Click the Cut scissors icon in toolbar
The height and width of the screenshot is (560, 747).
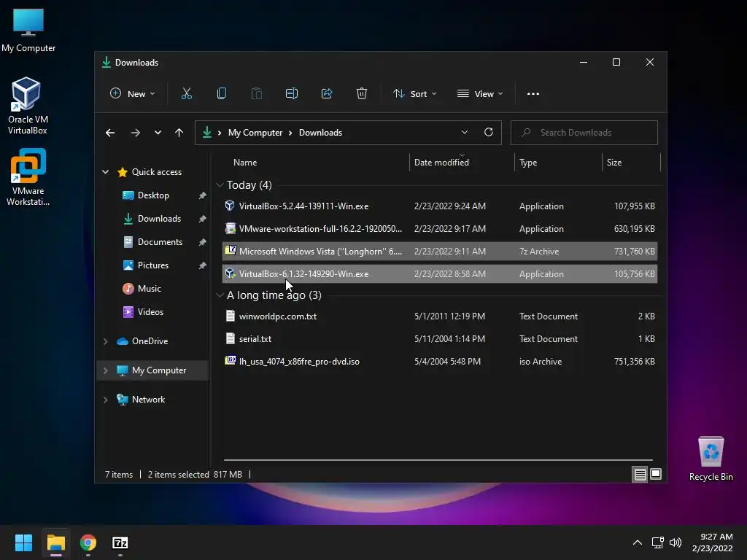[x=186, y=94]
